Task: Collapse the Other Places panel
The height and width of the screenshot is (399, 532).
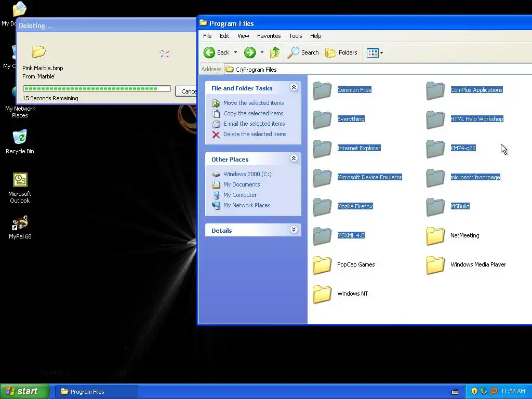Action: click(294, 158)
